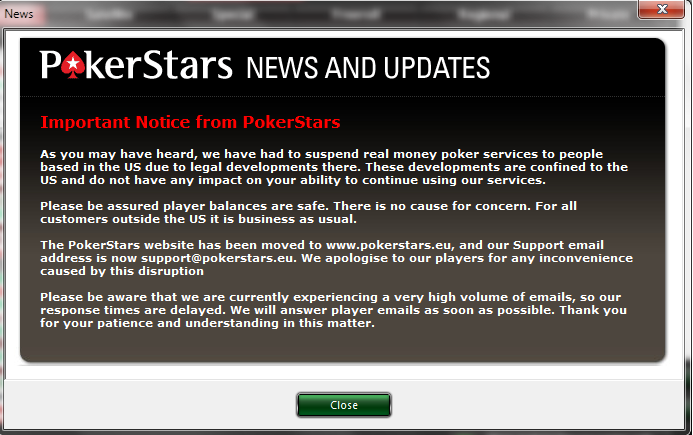Viewport: 693px width, 435px height.
Task: Select the NEWS AND UPDATES header text
Action: (368, 68)
